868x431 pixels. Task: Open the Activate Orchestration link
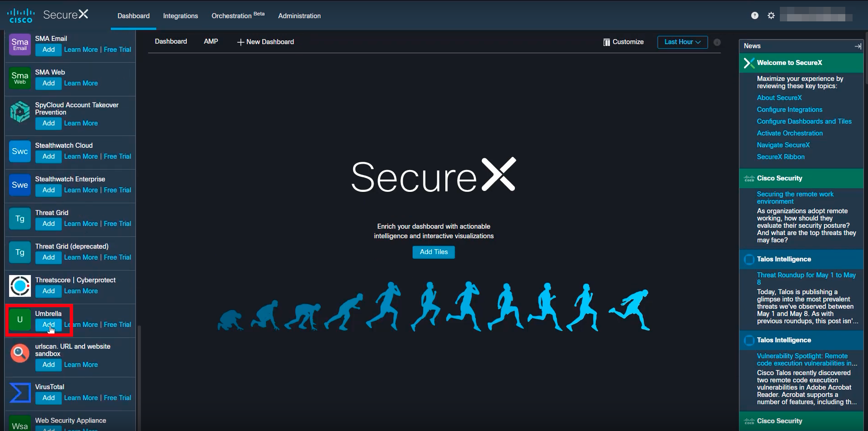pos(789,133)
